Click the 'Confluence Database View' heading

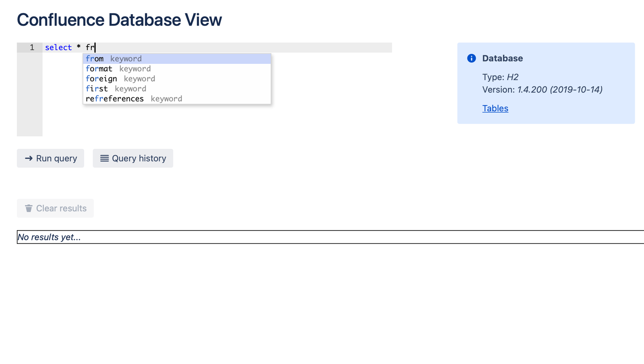(x=119, y=20)
